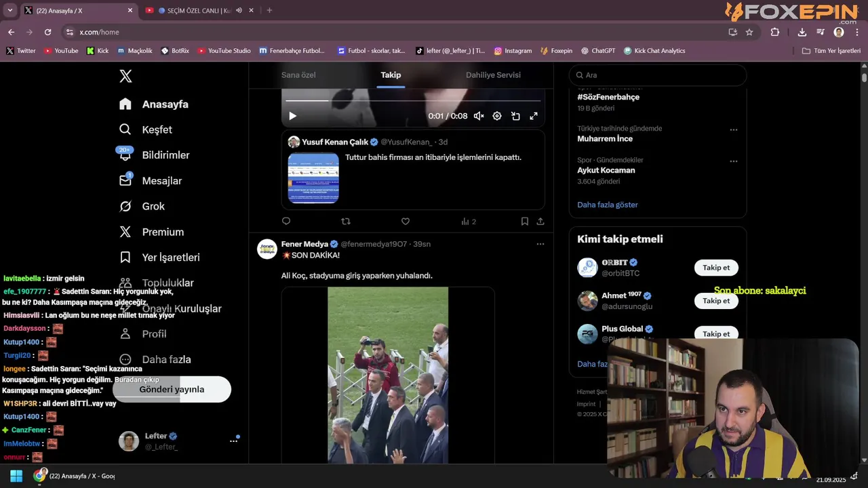Viewport: 868px width, 488px height.
Task: Open Grok from sidebar
Action: click(142, 206)
